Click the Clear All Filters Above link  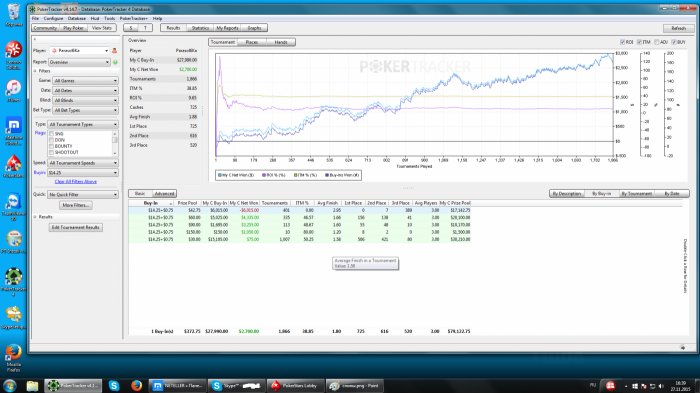click(75, 182)
